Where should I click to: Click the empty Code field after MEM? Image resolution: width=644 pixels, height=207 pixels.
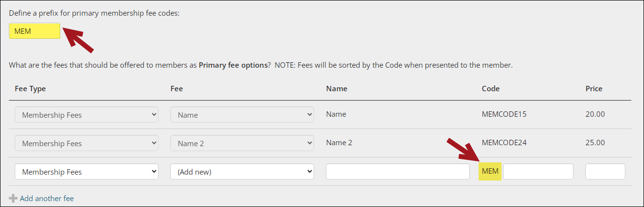[x=538, y=172]
